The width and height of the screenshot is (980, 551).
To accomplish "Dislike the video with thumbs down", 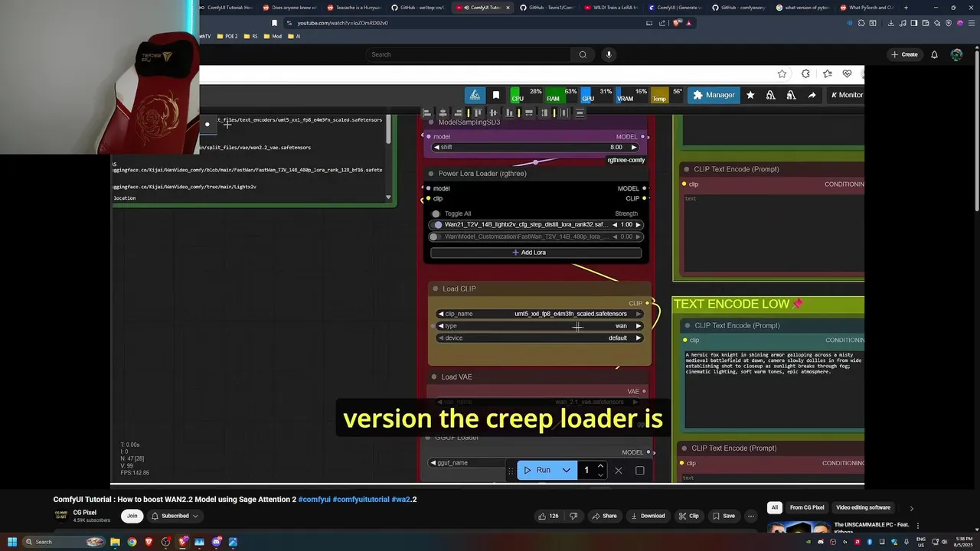I will pyautogui.click(x=573, y=516).
